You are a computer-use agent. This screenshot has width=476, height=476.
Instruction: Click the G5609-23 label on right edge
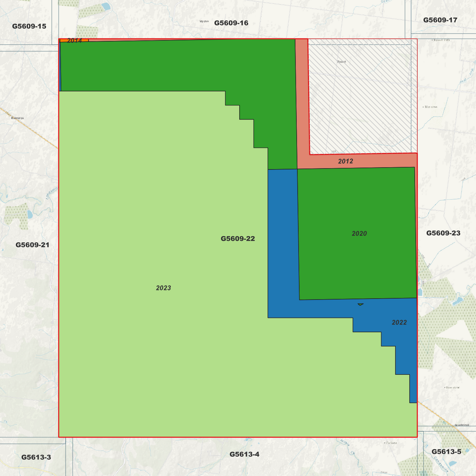443,233
